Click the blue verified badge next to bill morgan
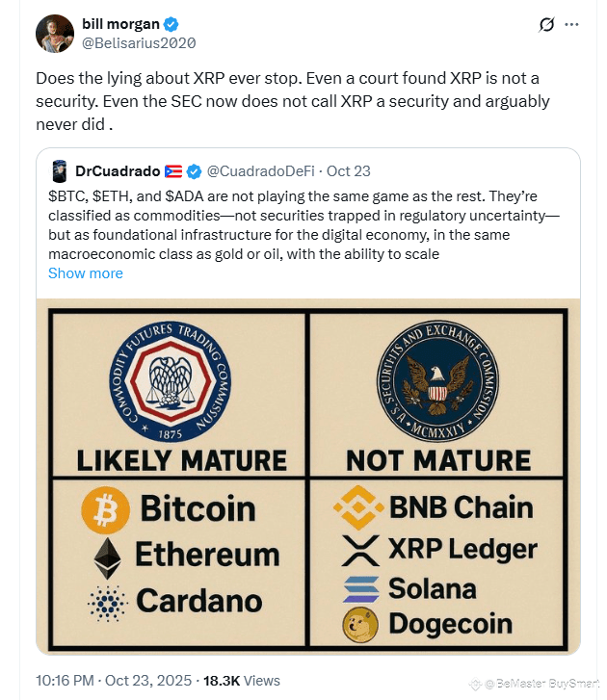607x700 pixels. coord(172,24)
